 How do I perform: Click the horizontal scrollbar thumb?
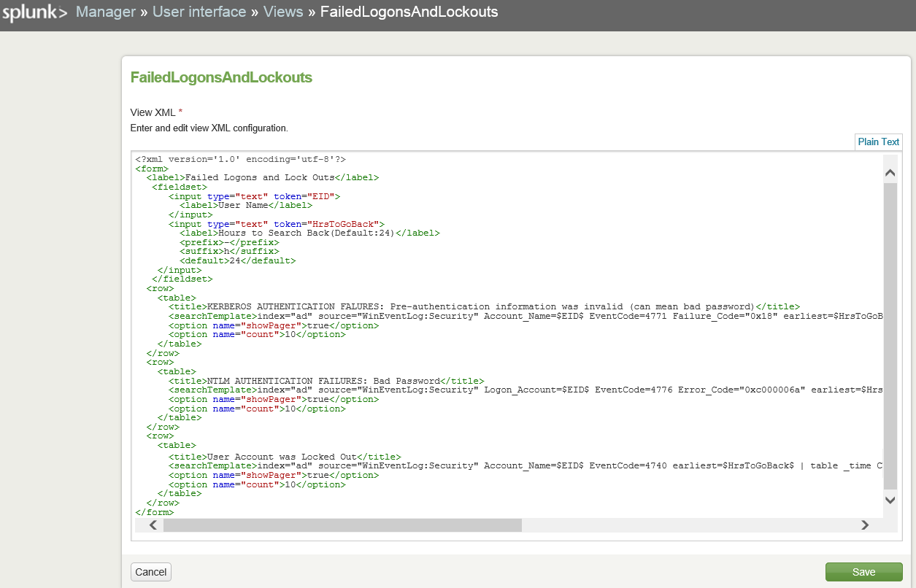click(343, 525)
